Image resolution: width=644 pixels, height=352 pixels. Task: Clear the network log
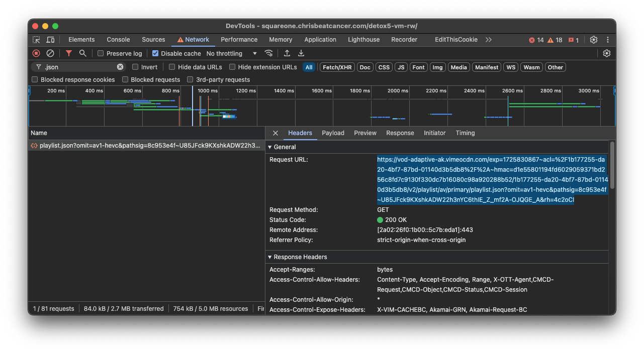(50, 53)
